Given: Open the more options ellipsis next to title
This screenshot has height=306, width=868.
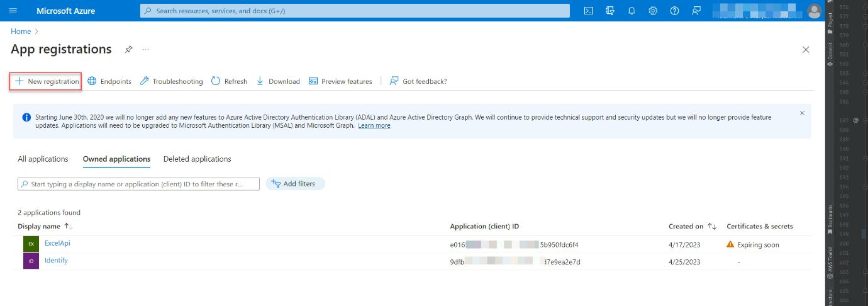Looking at the screenshot, I should [x=146, y=49].
